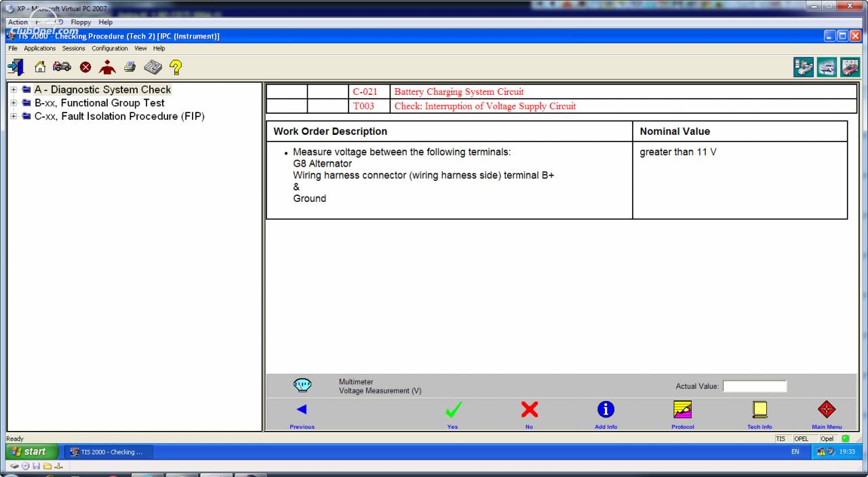Return to Main Menu red diamond icon

pos(827,409)
